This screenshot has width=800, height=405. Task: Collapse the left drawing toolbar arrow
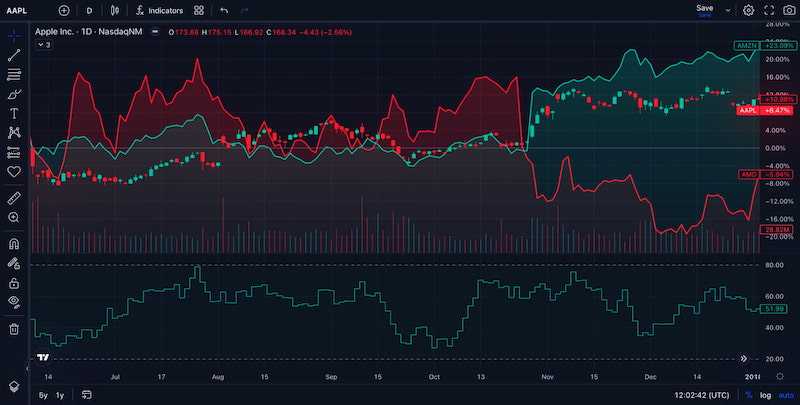[x=28, y=368]
